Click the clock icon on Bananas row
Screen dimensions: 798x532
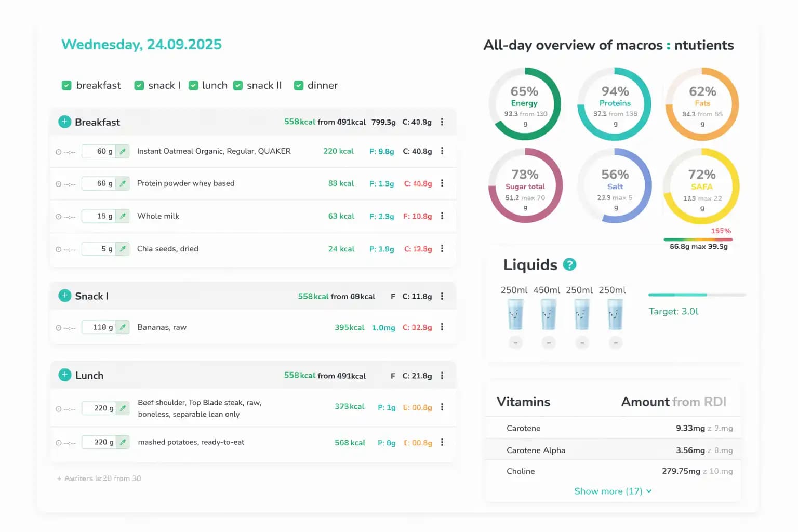tap(59, 328)
